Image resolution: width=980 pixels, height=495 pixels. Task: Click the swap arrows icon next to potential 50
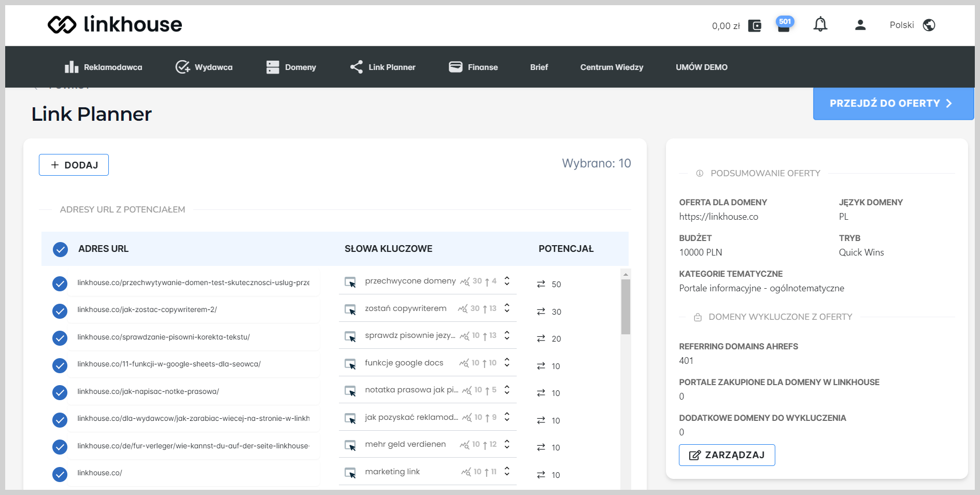[x=541, y=284]
